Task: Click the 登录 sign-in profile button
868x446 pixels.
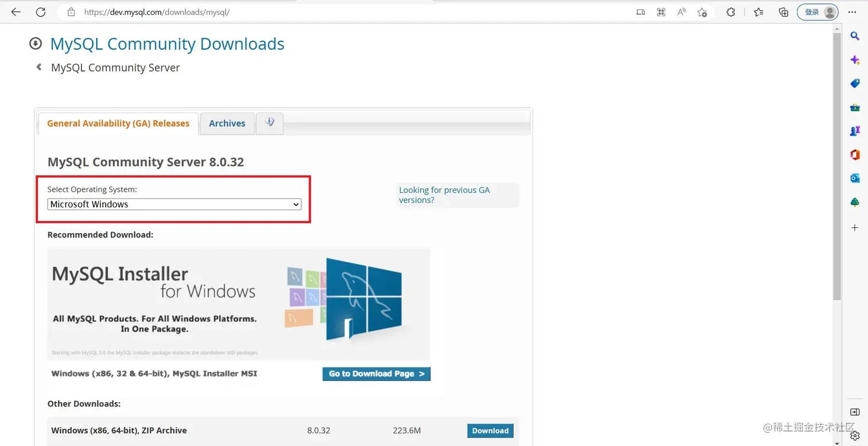Action: (817, 12)
